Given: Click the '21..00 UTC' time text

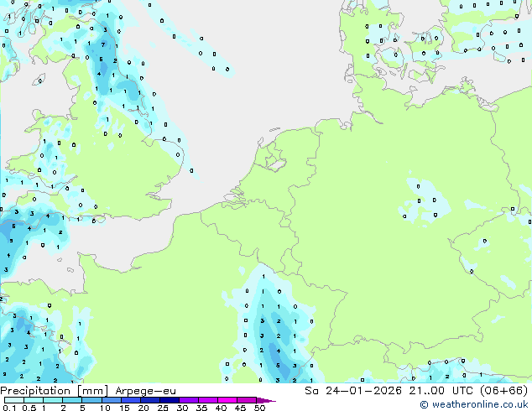Looking at the screenshot, I should tap(441, 391).
